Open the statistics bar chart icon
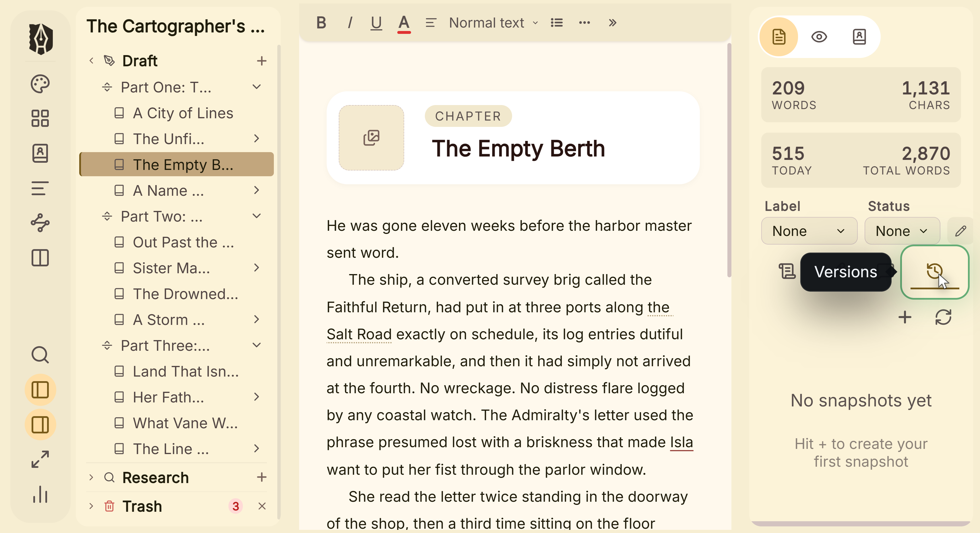This screenshot has width=980, height=533. click(x=40, y=495)
